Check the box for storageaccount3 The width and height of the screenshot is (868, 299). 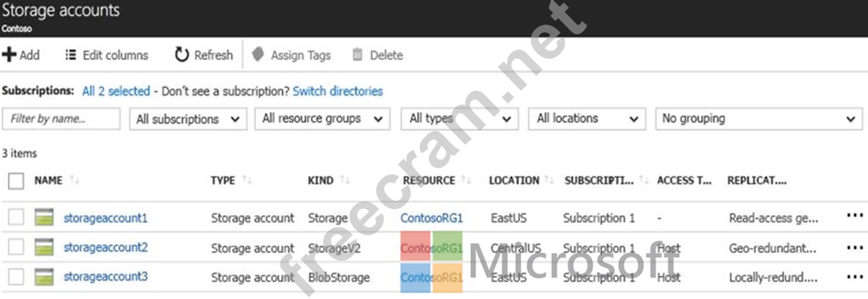pyautogui.click(x=16, y=276)
